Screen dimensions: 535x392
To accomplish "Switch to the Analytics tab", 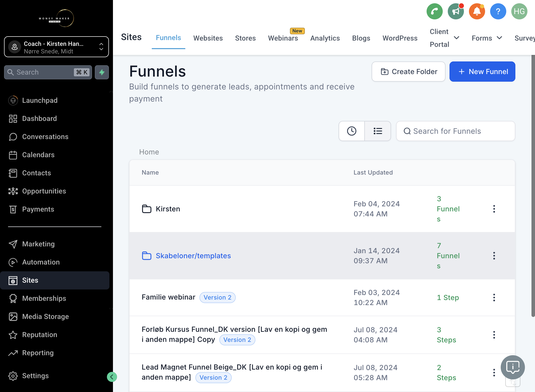I will (x=325, y=38).
